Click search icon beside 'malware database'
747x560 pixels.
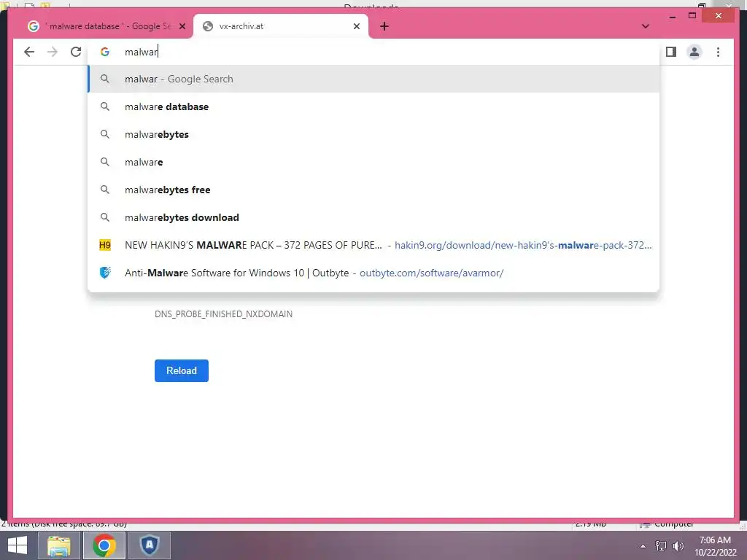tap(105, 106)
